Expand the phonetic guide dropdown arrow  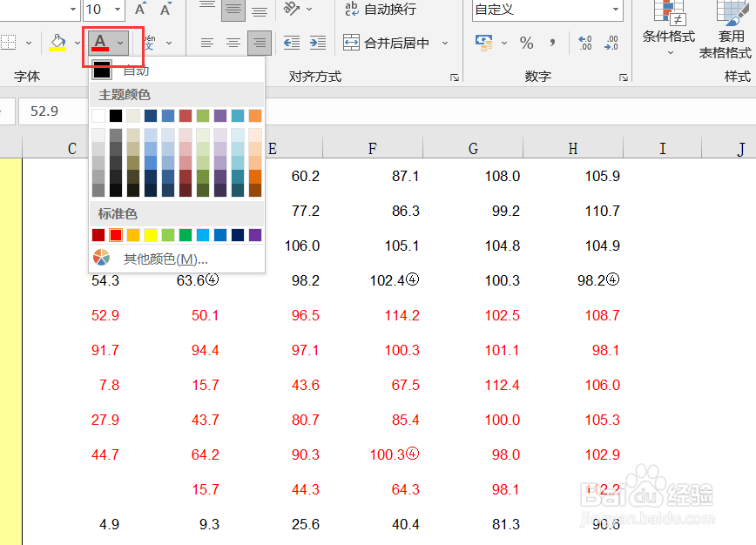[x=169, y=43]
